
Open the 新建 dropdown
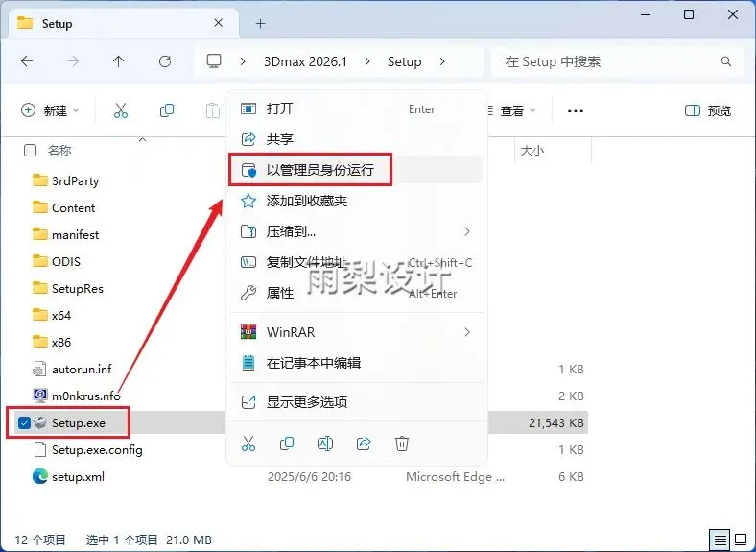tap(50, 110)
